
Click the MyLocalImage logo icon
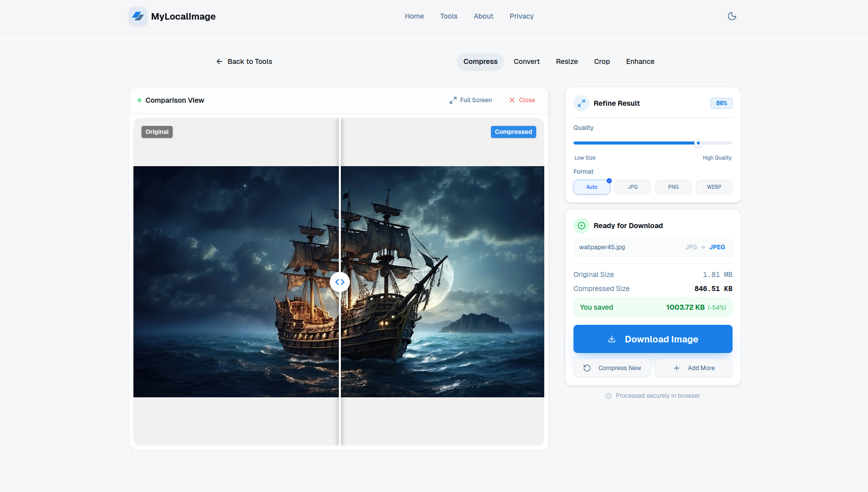[x=137, y=16]
